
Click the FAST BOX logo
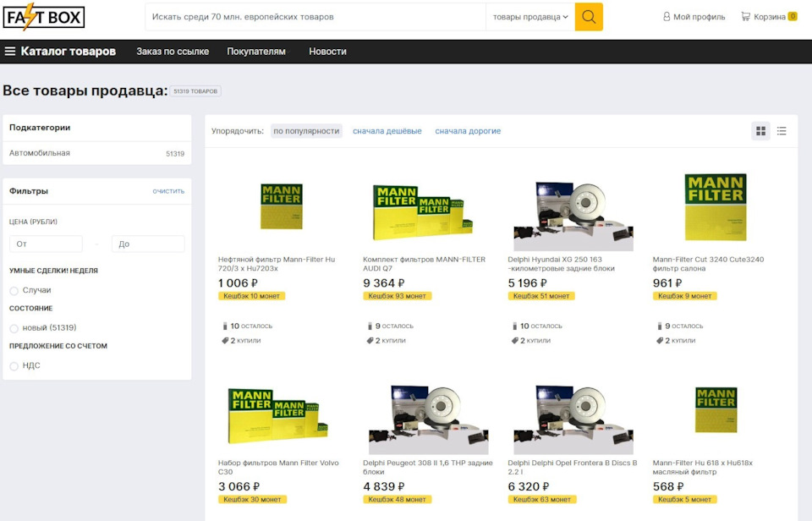[x=43, y=17]
